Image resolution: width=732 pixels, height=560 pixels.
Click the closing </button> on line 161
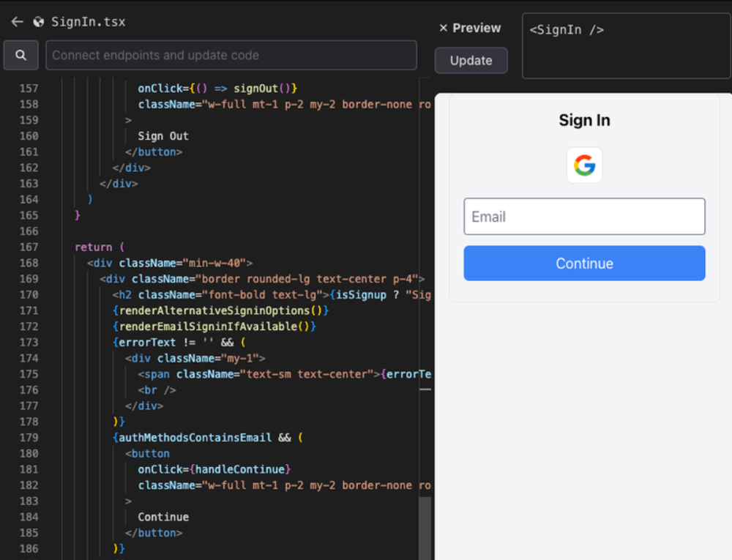coord(154,152)
